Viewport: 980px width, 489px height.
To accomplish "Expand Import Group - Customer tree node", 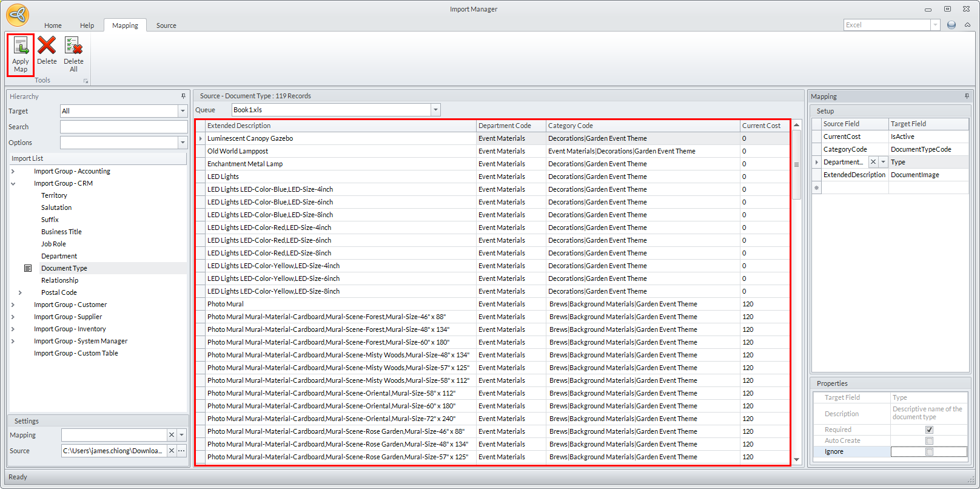I will pos(13,305).
